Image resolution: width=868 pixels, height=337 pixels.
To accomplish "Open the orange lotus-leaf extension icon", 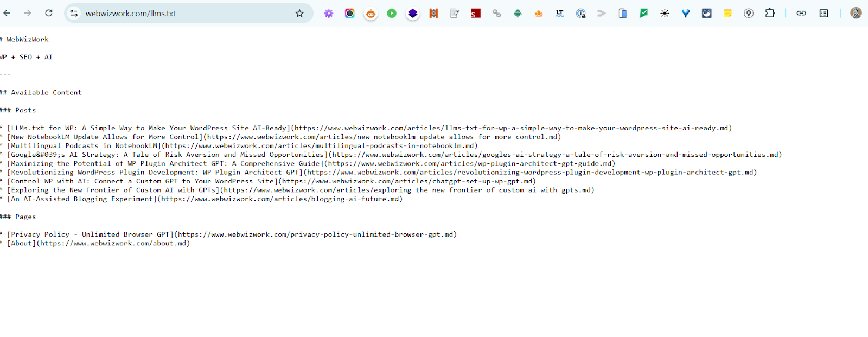I will pos(539,14).
